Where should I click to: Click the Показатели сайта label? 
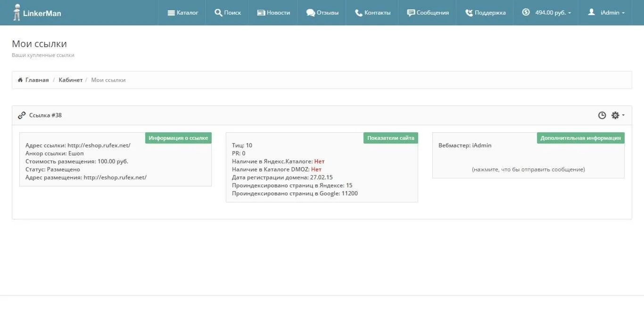(390, 138)
